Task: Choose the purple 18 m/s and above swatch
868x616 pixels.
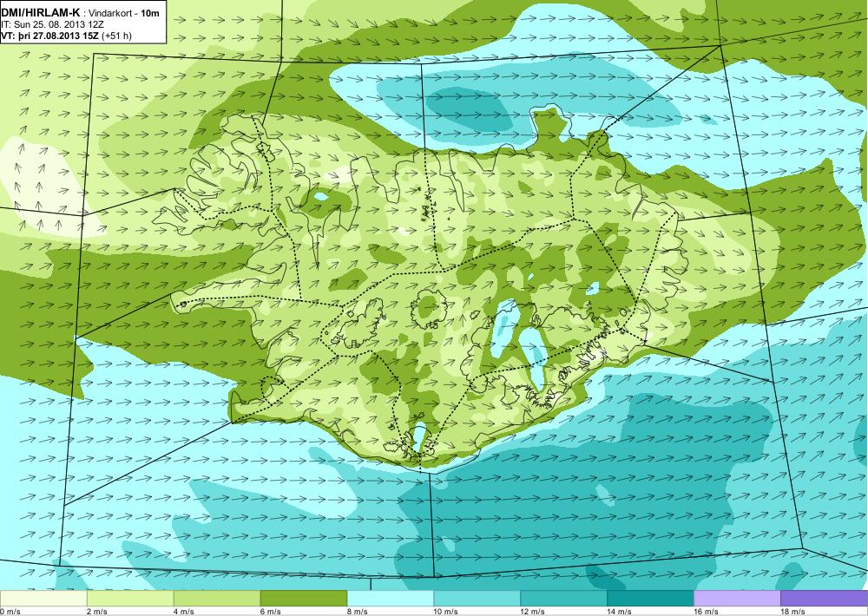Action: pos(824,599)
